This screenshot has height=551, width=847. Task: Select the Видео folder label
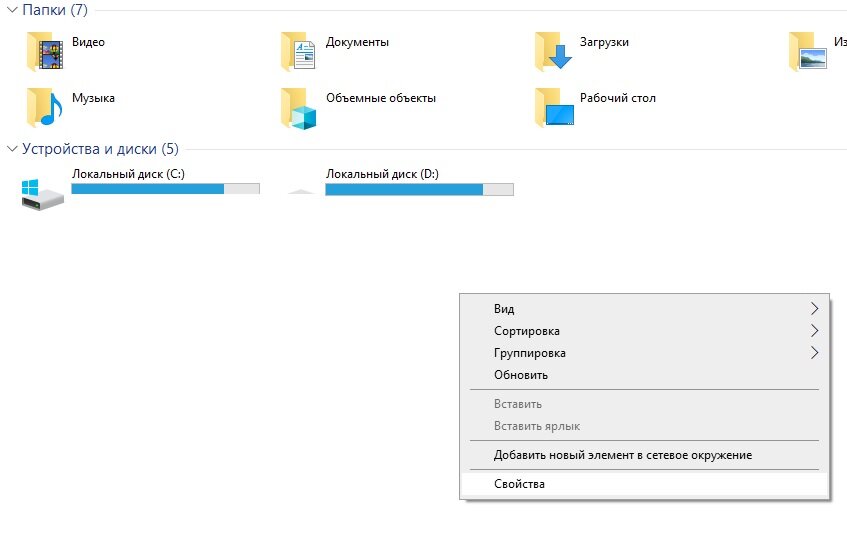[88, 42]
